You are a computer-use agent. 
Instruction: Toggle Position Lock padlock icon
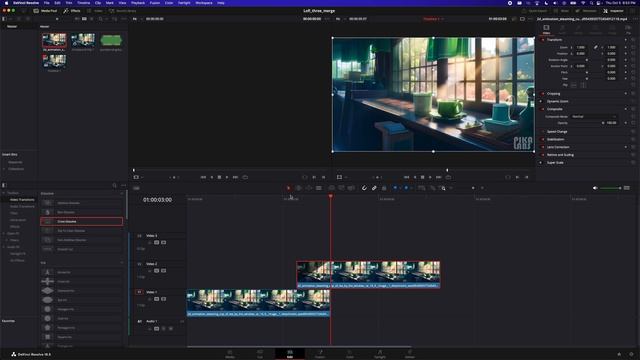tap(384, 188)
